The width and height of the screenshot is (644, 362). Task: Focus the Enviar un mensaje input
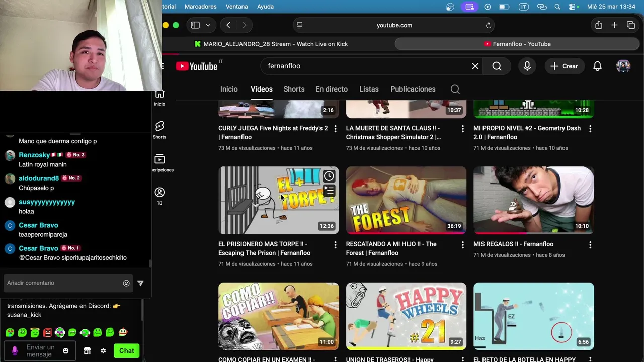[x=40, y=351]
